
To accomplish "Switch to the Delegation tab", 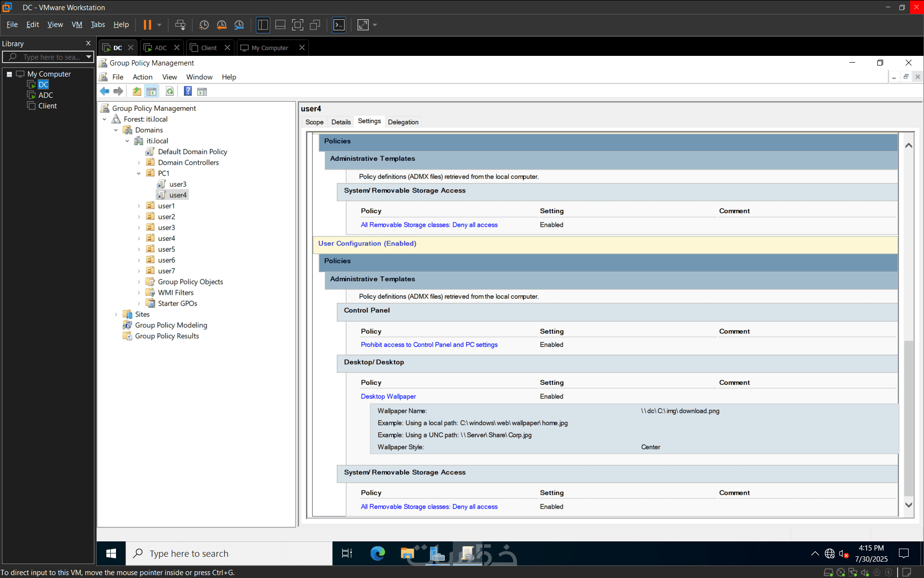I will [x=403, y=122].
